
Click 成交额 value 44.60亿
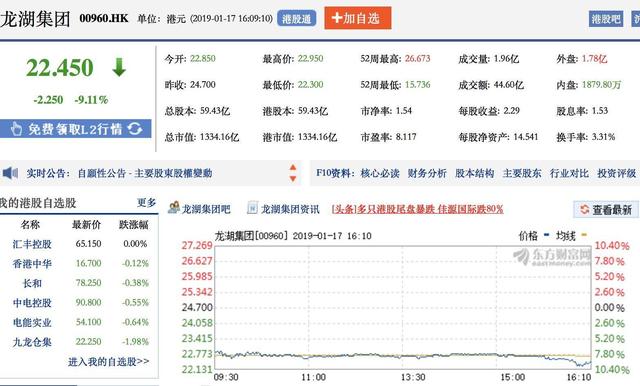(509, 85)
